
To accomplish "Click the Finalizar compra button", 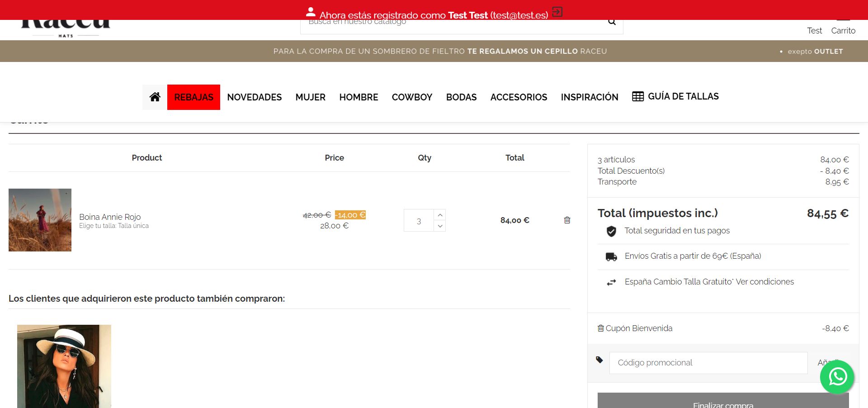I will coord(723,400).
